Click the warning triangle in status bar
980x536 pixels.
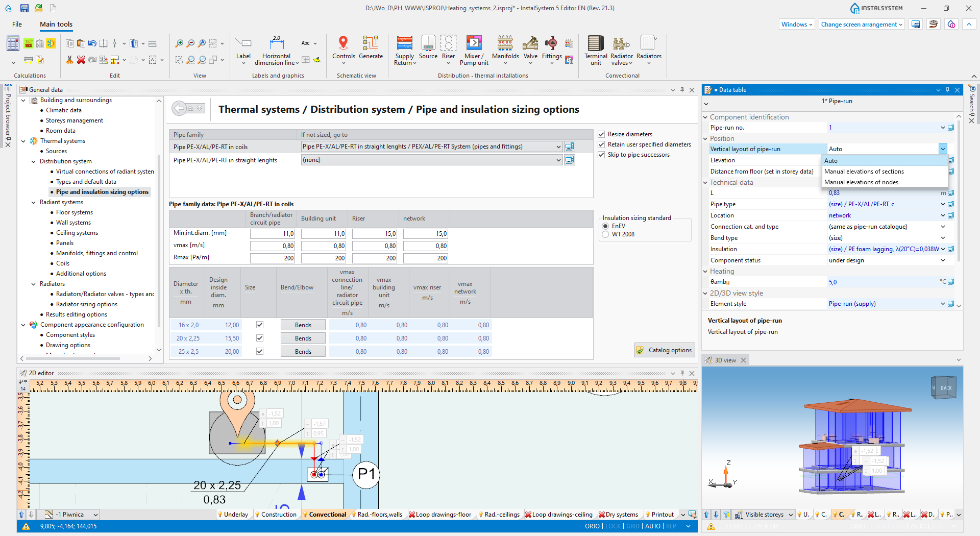(x=26, y=526)
